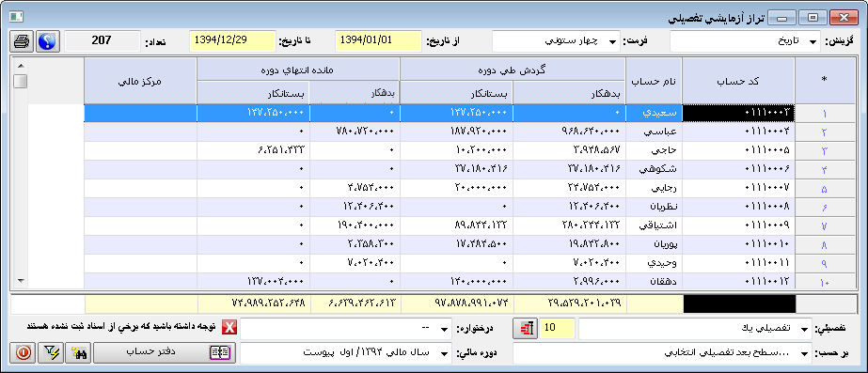This screenshot has height=373, width=868.
Task: Minimize the تراز آزمايشي تفصيلي window
Action: pos(781,18)
